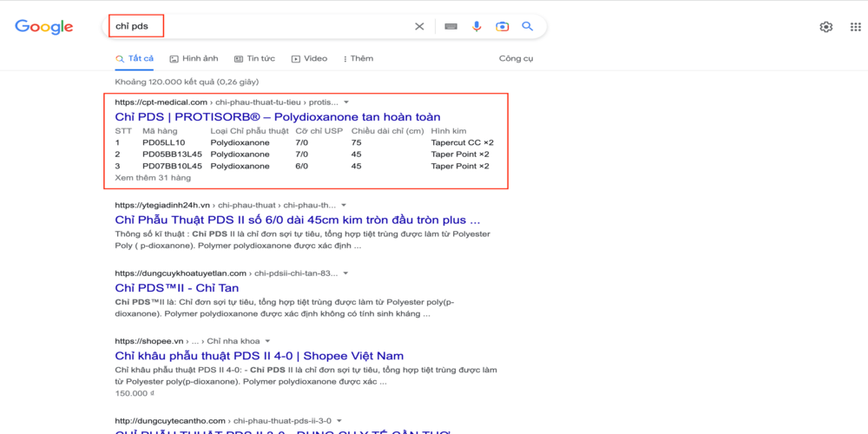The height and width of the screenshot is (434, 868).
Task: Open 'Chỉ PDS | PROTISORB®' result
Action: click(278, 117)
